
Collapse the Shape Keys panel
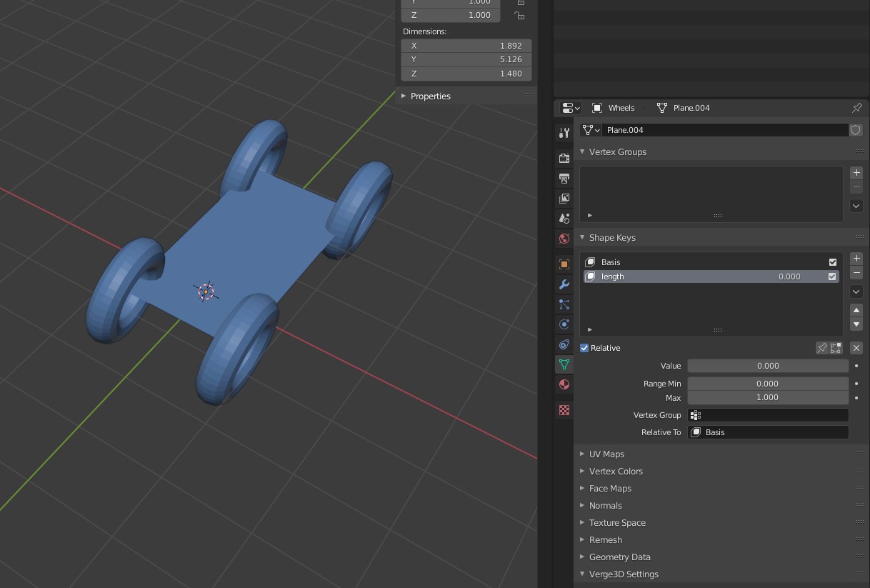tap(582, 237)
